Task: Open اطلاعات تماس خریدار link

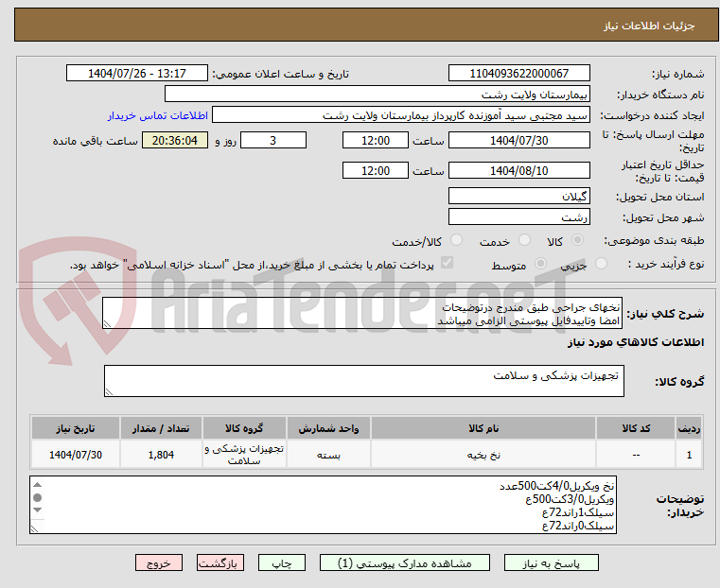Action: 158,115
